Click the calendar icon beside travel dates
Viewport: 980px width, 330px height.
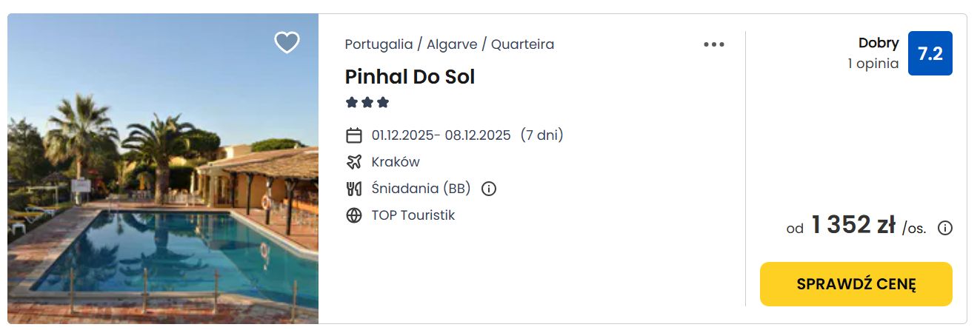[354, 135]
